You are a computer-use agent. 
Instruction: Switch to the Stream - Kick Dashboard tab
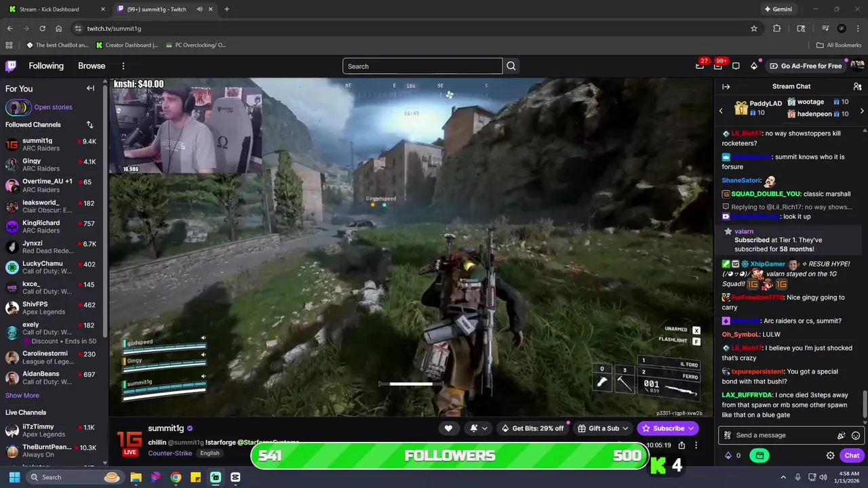coord(56,9)
